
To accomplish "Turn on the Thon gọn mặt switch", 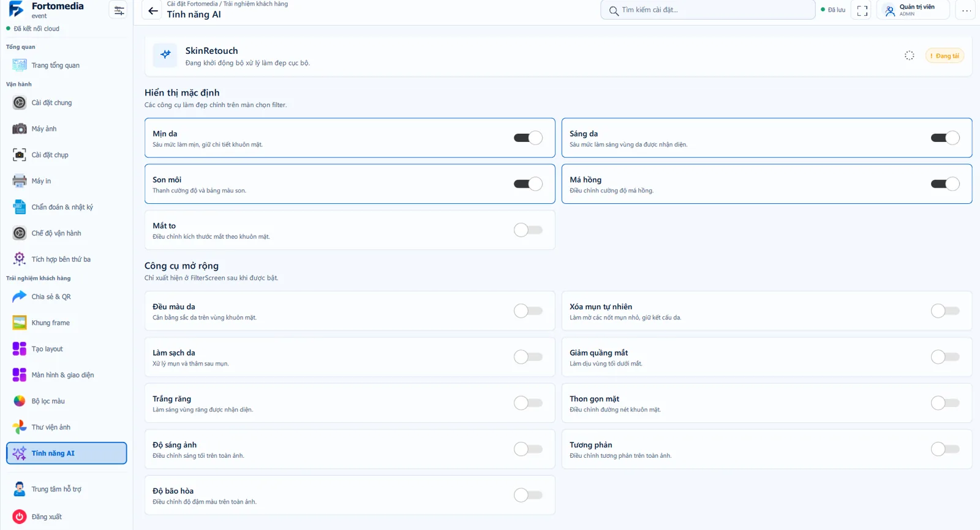I will pyautogui.click(x=945, y=403).
